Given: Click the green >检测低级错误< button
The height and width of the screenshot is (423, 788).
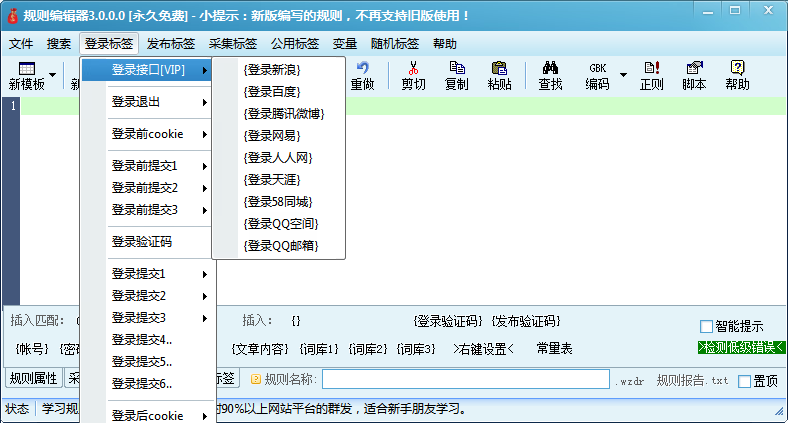Looking at the screenshot, I should pos(741,347).
